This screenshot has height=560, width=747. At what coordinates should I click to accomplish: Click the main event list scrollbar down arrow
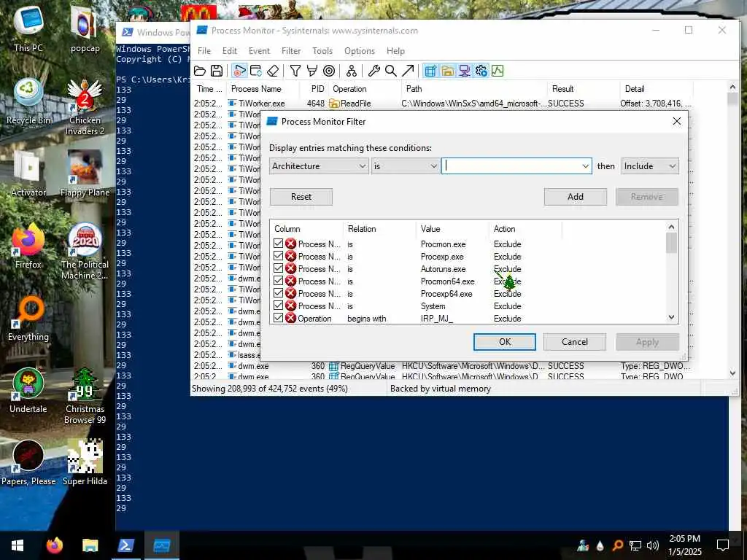tap(732, 373)
